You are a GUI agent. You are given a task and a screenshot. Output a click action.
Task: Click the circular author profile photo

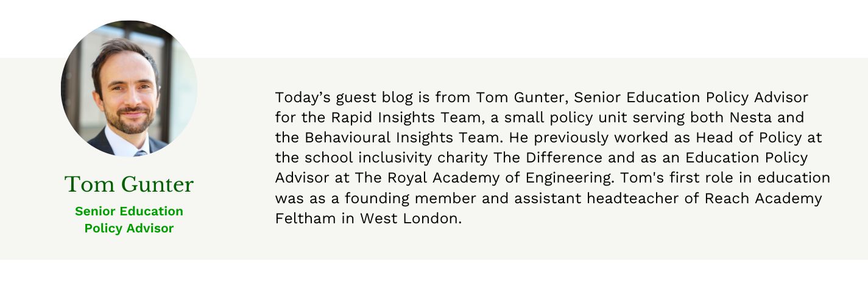click(129, 88)
